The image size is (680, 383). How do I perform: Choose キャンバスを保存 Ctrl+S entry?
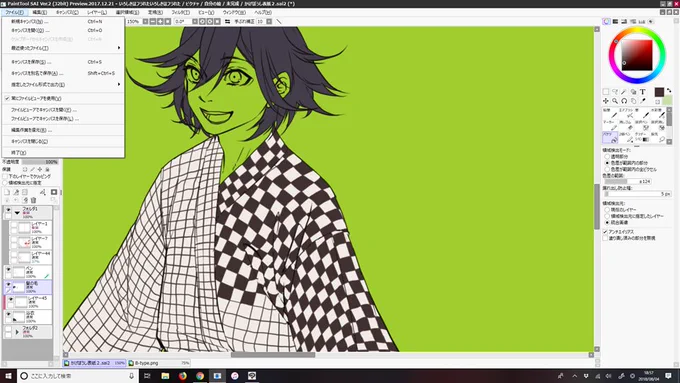click(x=63, y=62)
